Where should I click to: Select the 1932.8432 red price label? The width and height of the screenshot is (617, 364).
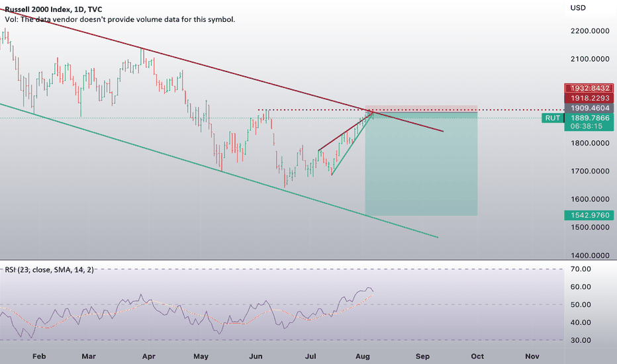(589, 88)
